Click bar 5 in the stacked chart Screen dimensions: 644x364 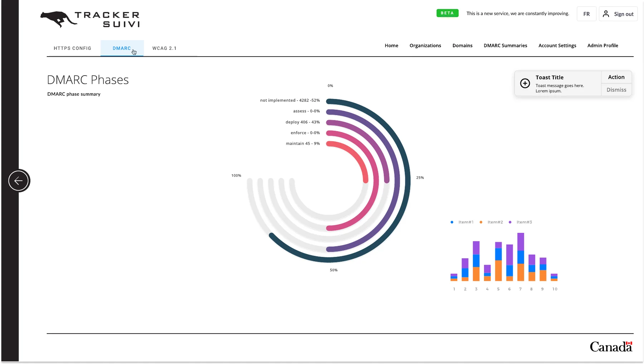tap(498, 262)
